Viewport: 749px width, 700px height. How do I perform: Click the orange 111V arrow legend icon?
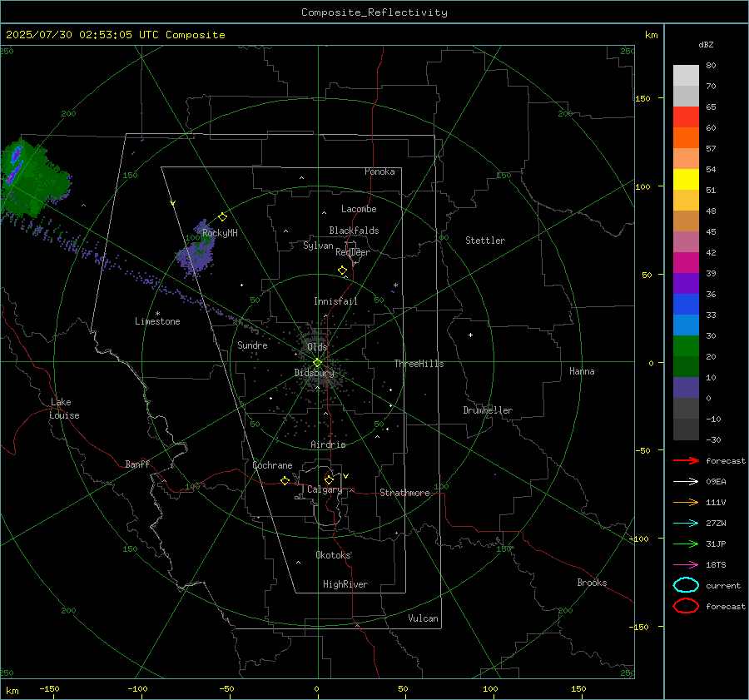(x=686, y=502)
